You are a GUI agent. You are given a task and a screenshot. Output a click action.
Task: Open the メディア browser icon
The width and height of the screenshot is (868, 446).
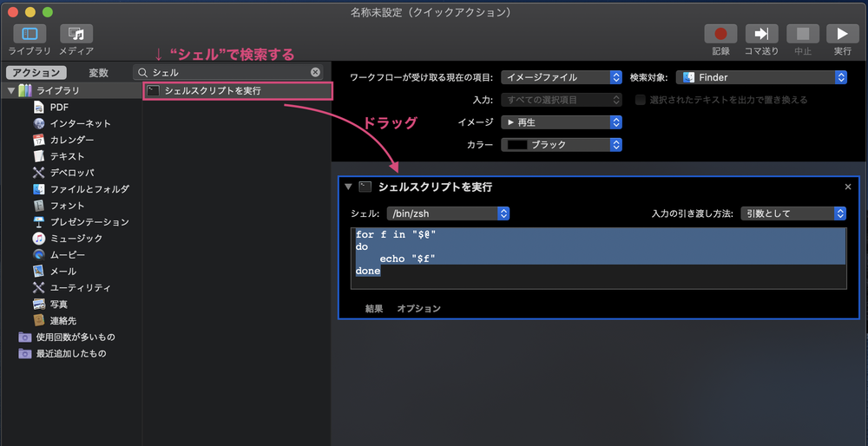point(76,34)
